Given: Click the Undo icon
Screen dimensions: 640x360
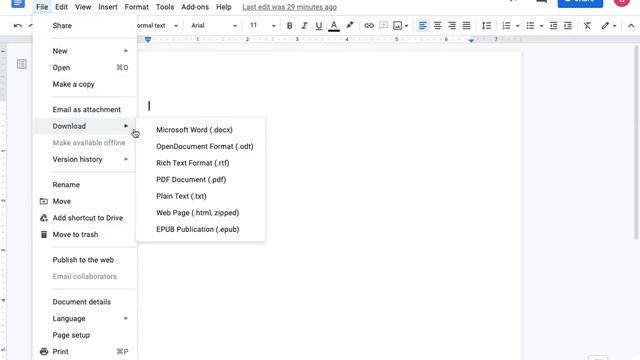Looking at the screenshot, I should point(18,26).
